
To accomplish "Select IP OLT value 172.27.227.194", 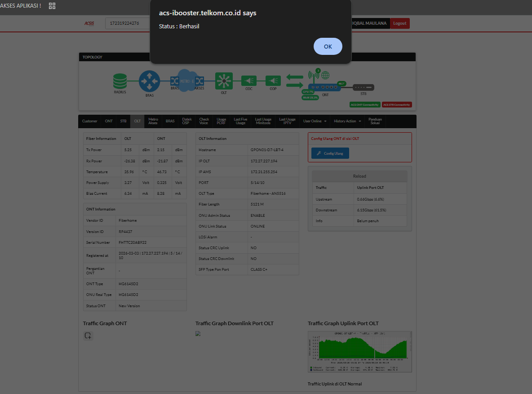I will [264, 161].
